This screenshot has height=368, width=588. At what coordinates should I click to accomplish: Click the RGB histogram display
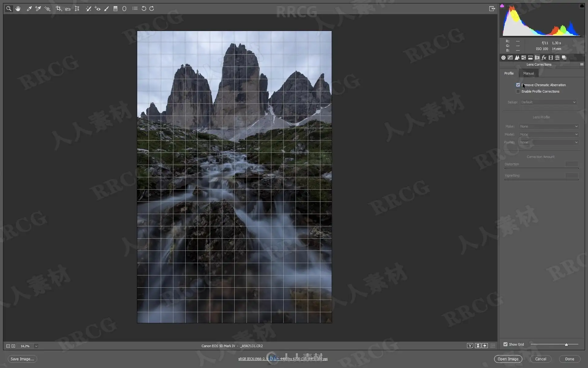click(541, 21)
